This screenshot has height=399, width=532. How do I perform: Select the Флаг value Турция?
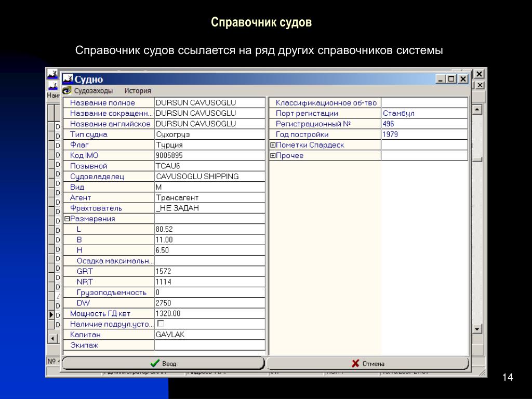click(x=210, y=145)
